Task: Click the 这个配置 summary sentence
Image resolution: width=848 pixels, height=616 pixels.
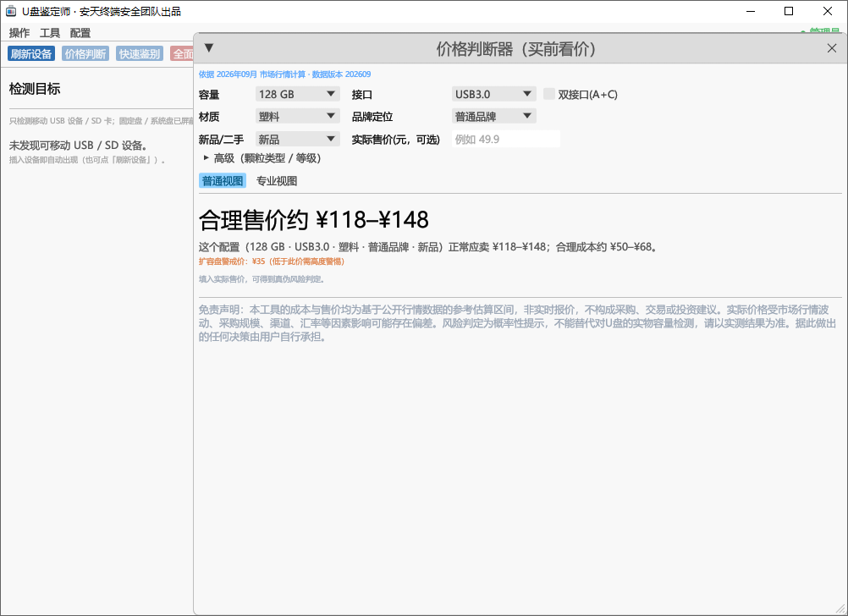Action: 427,246
